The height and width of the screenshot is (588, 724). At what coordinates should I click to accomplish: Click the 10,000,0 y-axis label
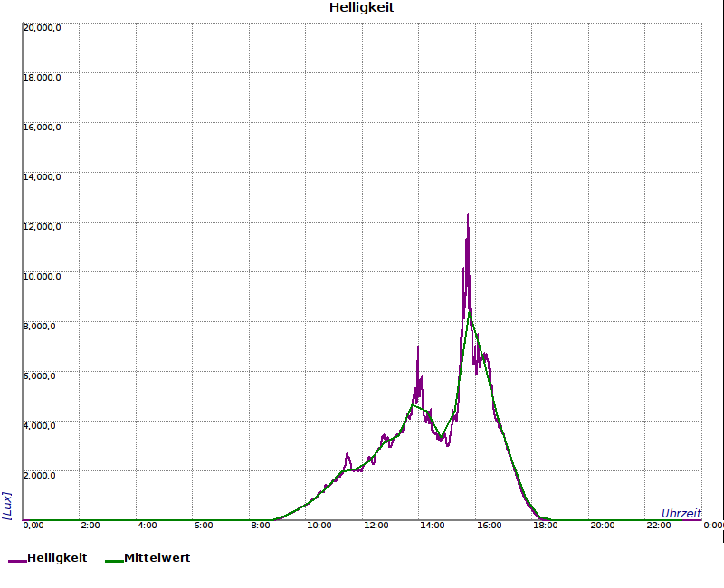[42, 277]
